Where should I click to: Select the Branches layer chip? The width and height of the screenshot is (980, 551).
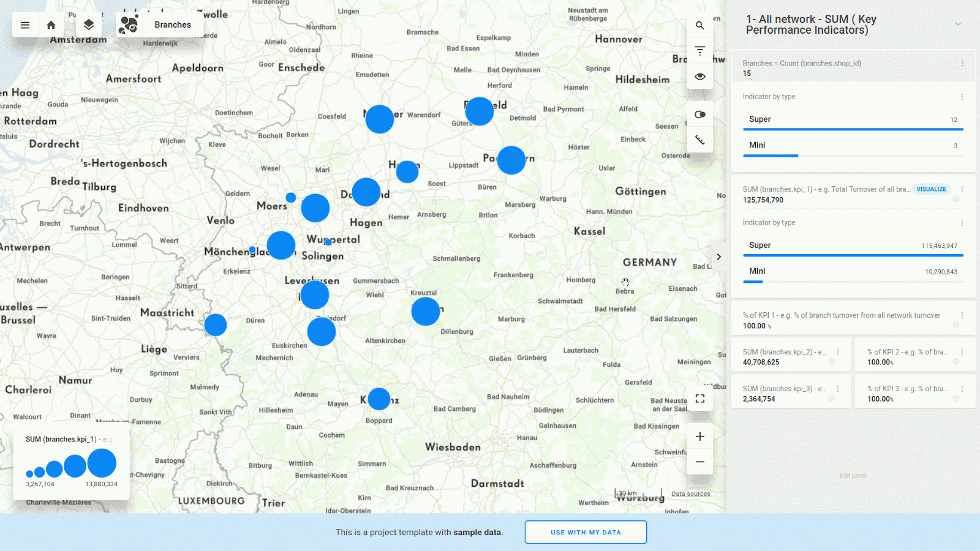pyautogui.click(x=155, y=25)
